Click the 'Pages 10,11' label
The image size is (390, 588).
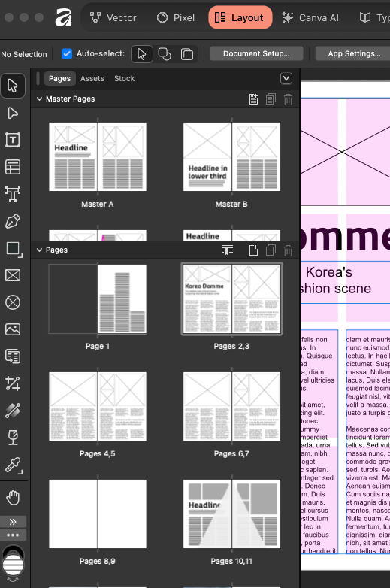pos(231,562)
